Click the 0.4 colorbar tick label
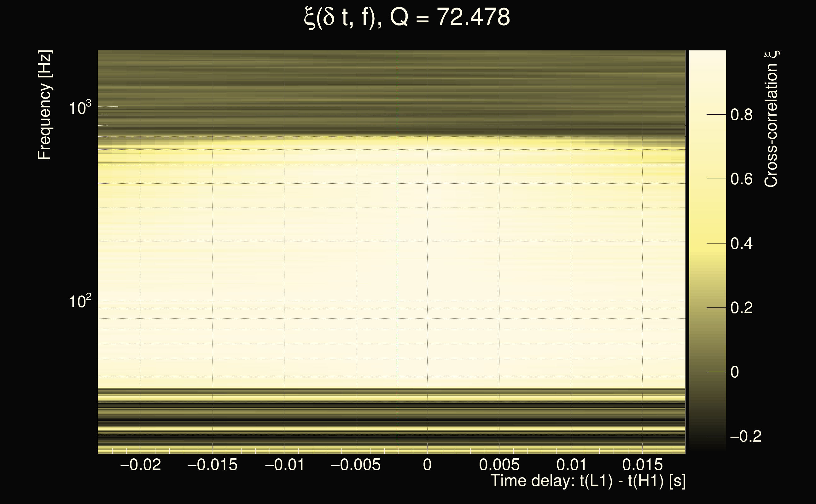Viewport: 816px width, 504px height. coord(741,243)
